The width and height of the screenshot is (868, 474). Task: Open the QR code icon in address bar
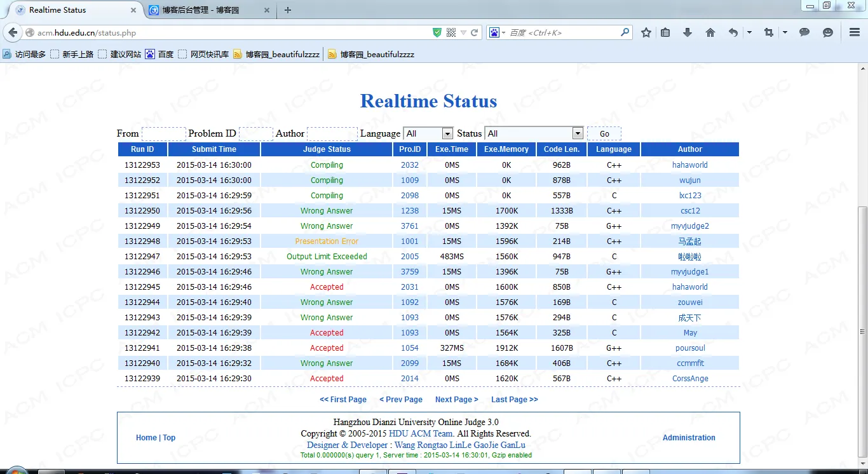click(x=451, y=32)
